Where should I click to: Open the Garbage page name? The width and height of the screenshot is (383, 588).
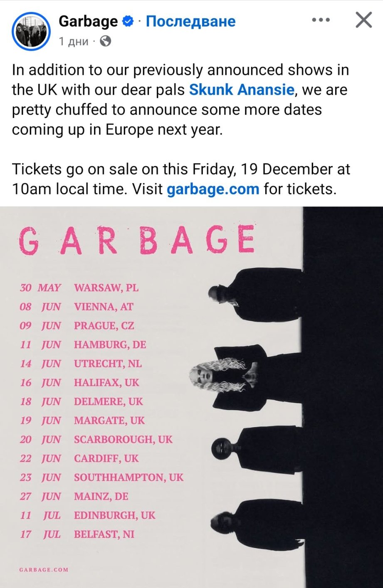[88, 21]
